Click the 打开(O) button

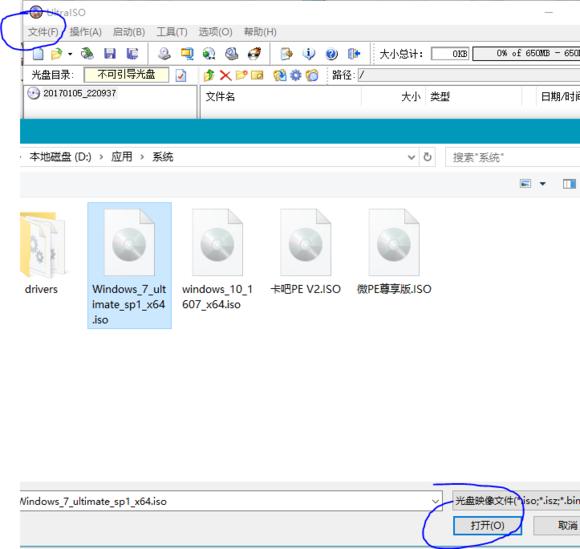coord(487,525)
